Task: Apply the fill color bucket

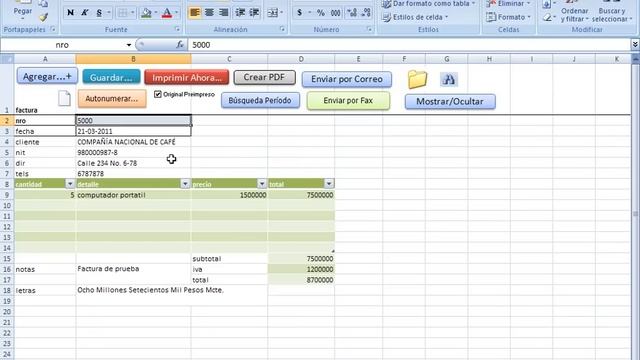Action: (x=146, y=13)
